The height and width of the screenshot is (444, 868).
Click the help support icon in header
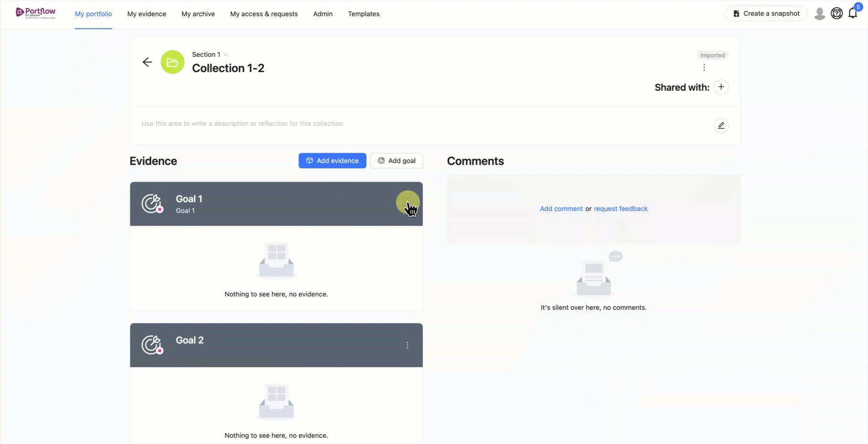pos(836,13)
